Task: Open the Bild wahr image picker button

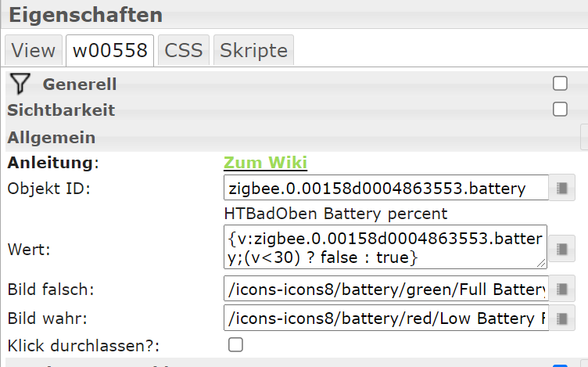Action: [561, 318]
